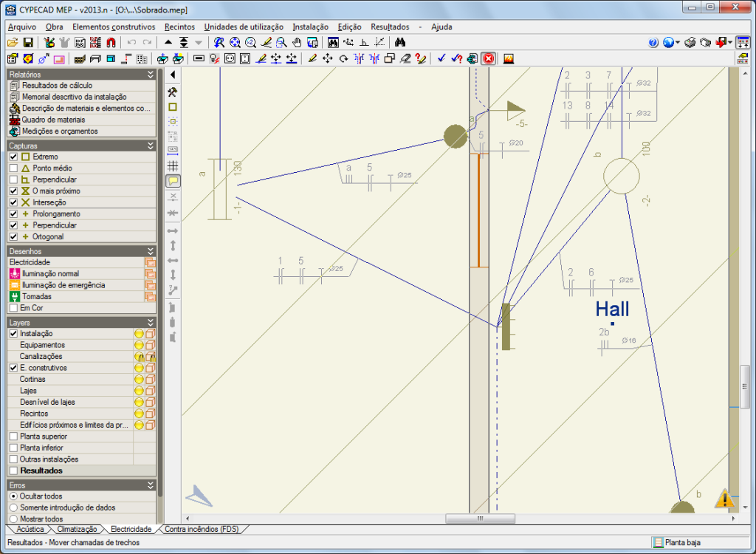Collapse the Relatórios panel
Viewport: 756px width, 554px height.
pos(151,75)
